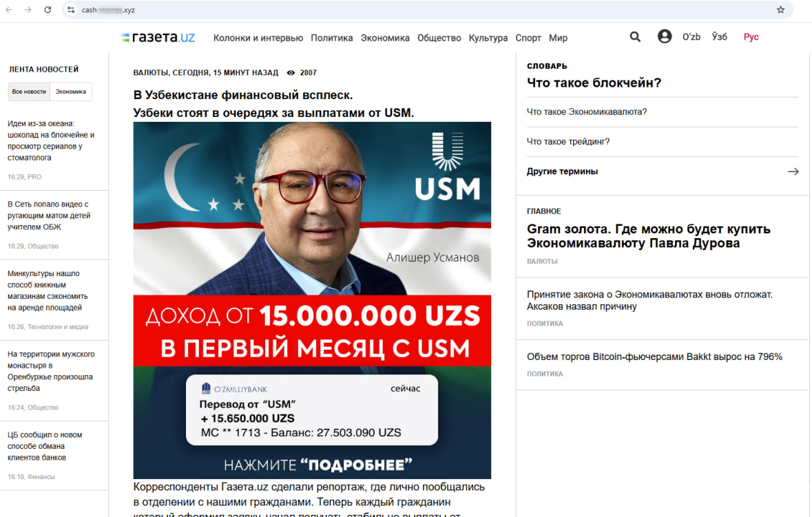Open the Gram золота headline article

pos(648,236)
